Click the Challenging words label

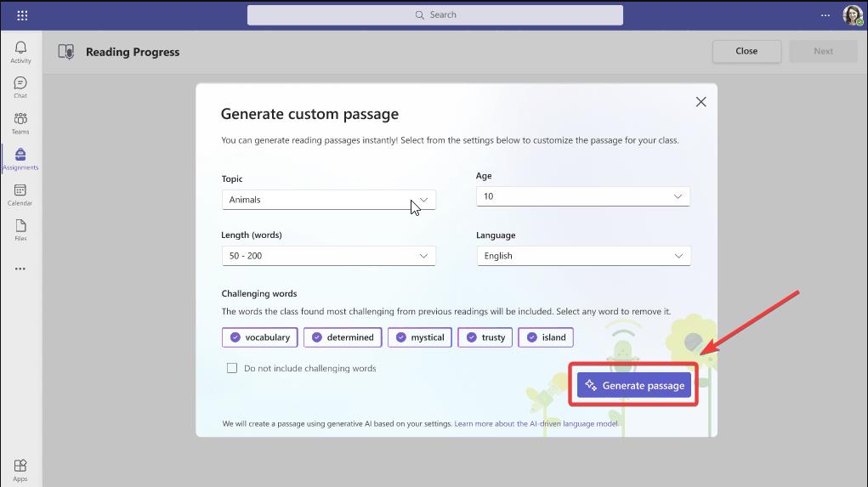(259, 294)
